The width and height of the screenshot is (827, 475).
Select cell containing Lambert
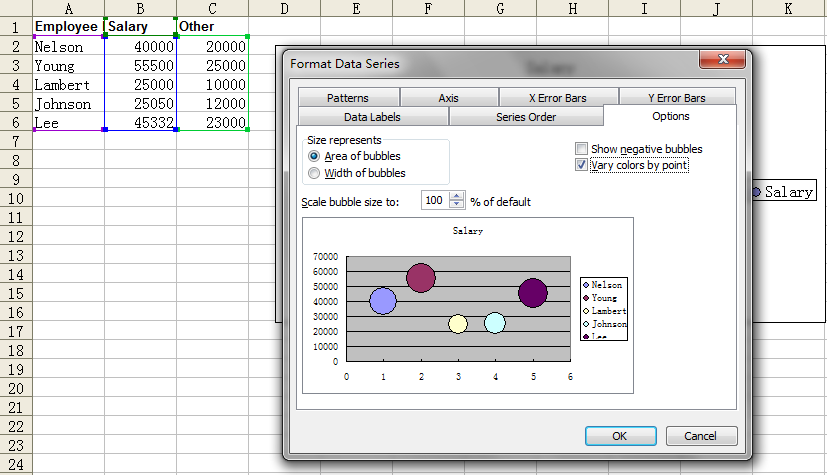coord(69,84)
